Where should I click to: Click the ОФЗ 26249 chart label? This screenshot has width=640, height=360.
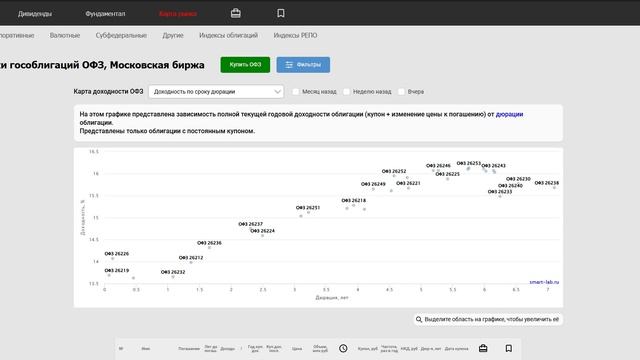click(x=373, y=184)
